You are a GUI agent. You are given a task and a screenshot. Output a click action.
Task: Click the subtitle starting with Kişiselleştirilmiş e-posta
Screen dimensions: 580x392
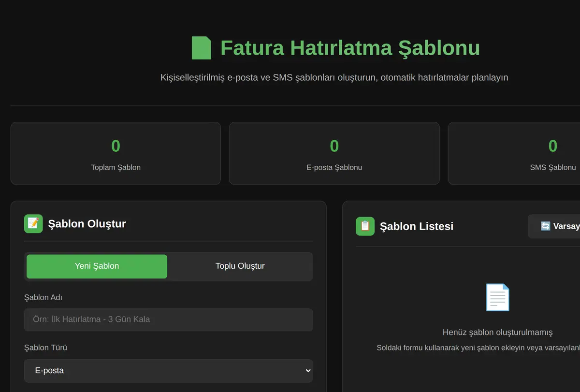pyautogui.click(x=334, y=77)
